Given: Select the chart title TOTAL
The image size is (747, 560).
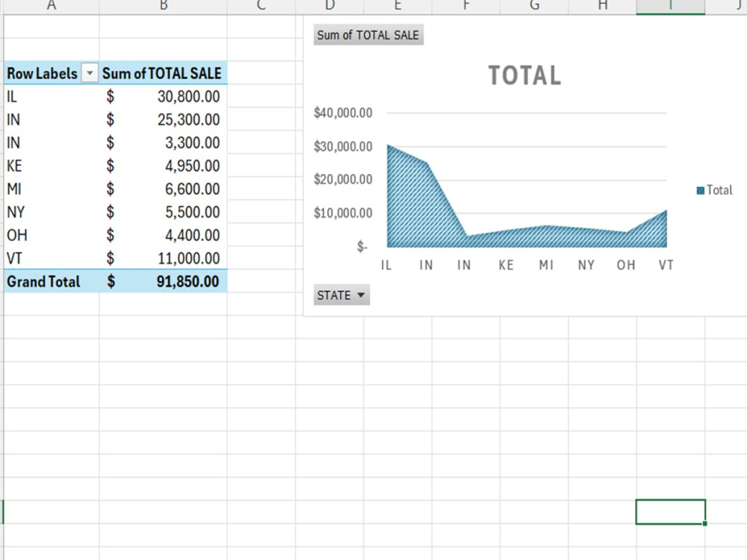Looking at the screenshot, I should pos(525,75).
